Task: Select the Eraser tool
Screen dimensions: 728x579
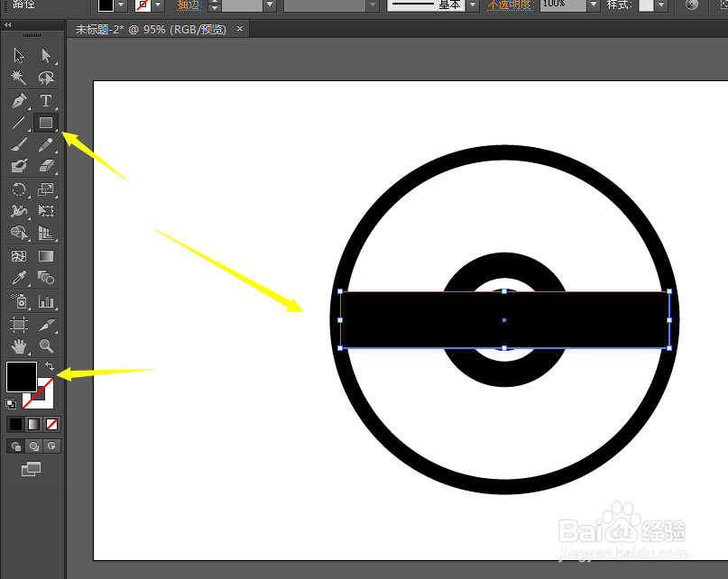Action: tap(46, 166)
